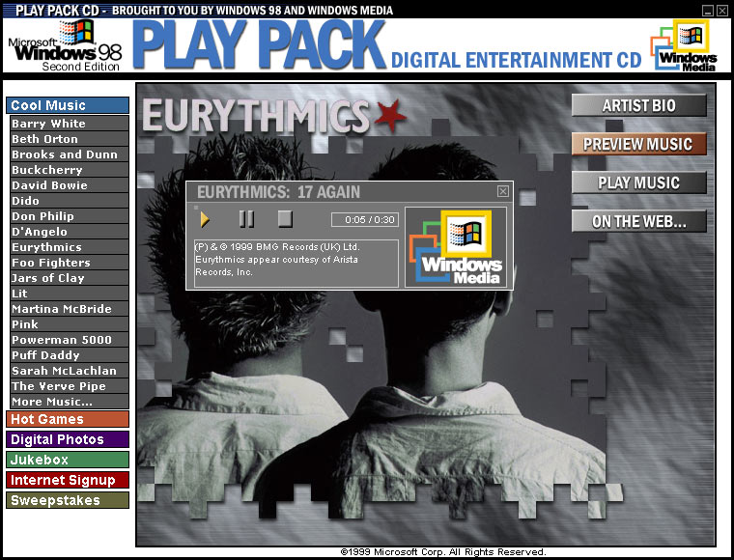734x560 pixels.
Task: Select Jars of Clay artist entry
Action: [x=70, y=278]
